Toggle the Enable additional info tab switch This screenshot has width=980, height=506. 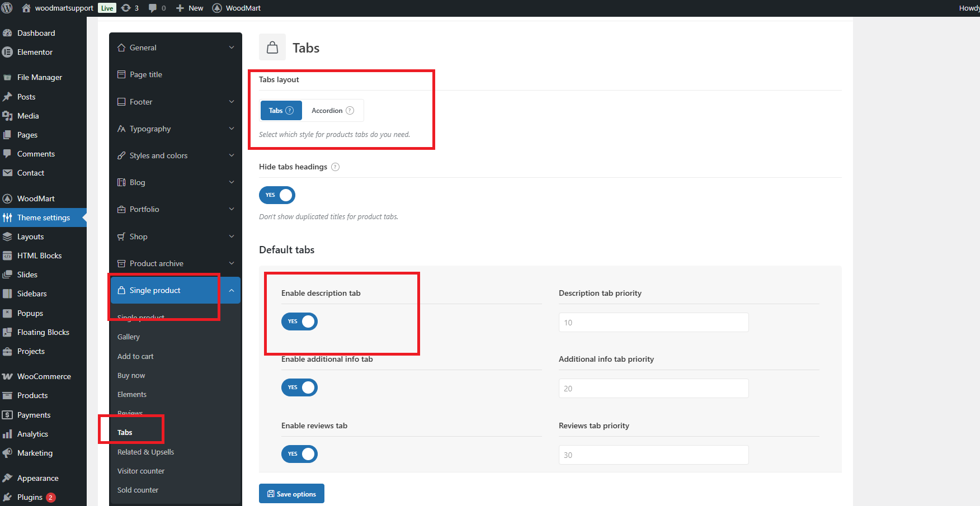(x=299, y=387)
